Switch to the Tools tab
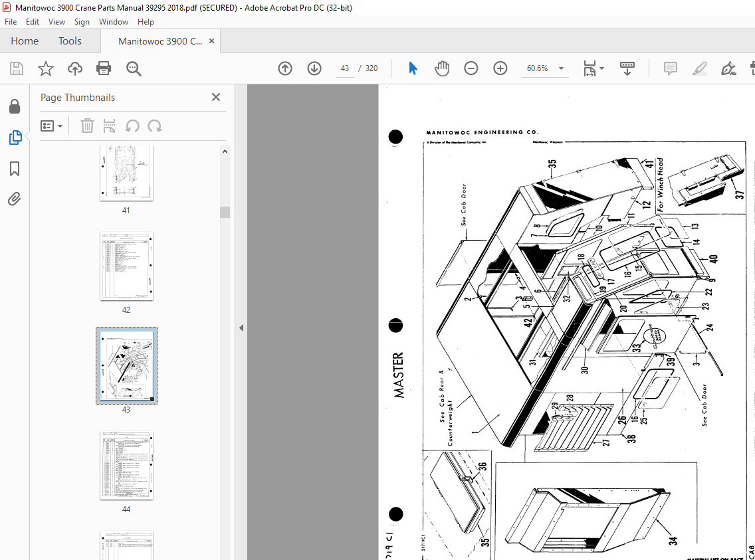This screenshot has width=755, height=560. [x=70, y=41]
